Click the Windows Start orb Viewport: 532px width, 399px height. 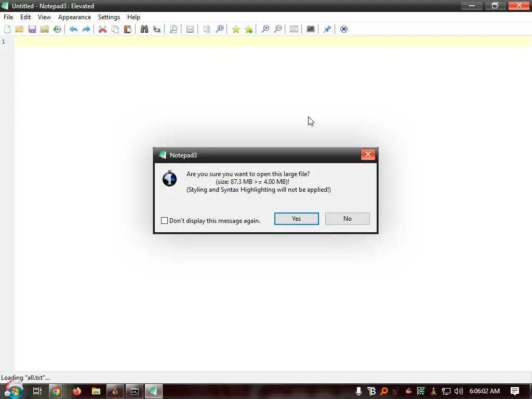(x=13, y=391)
